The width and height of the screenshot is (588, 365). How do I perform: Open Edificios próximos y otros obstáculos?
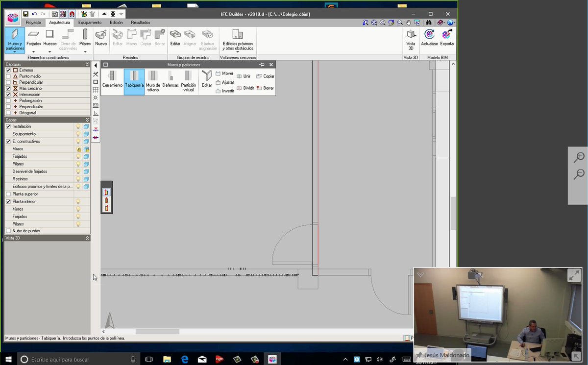(238, 39)
